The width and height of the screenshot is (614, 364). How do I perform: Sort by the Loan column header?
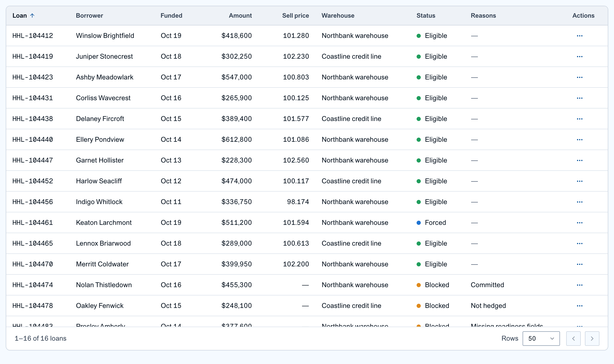tap(23, 16)
